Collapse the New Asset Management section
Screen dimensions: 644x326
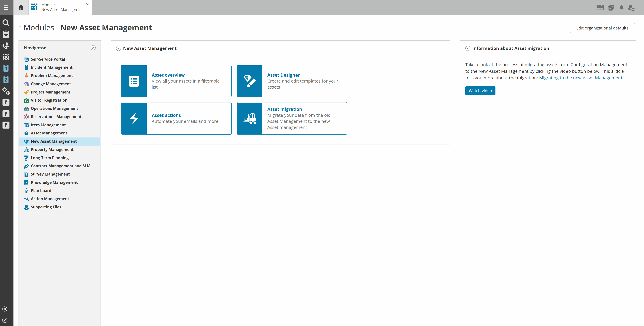coord(119,48)
